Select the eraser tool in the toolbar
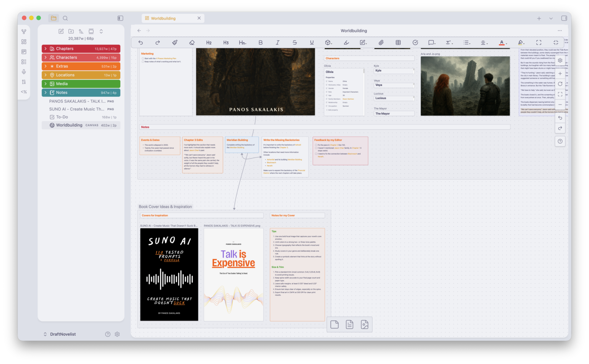The image size is (589, 364). pyautogui.click(x=192, y=43)
